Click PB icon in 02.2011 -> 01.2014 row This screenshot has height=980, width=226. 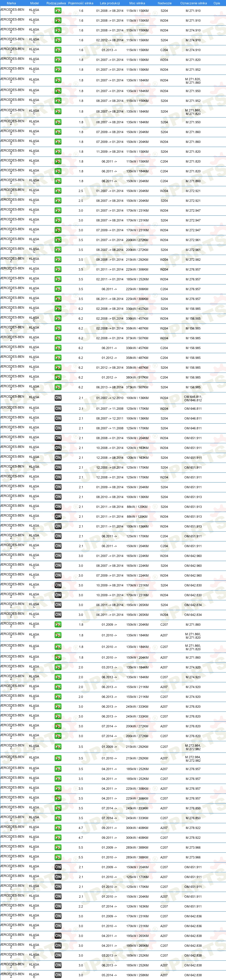58,279
